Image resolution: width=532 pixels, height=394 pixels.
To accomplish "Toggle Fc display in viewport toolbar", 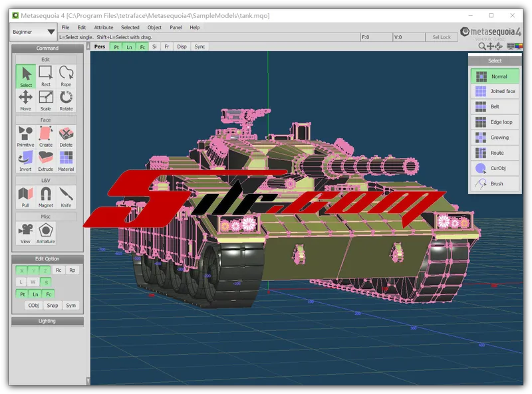I will pos(142,47).
